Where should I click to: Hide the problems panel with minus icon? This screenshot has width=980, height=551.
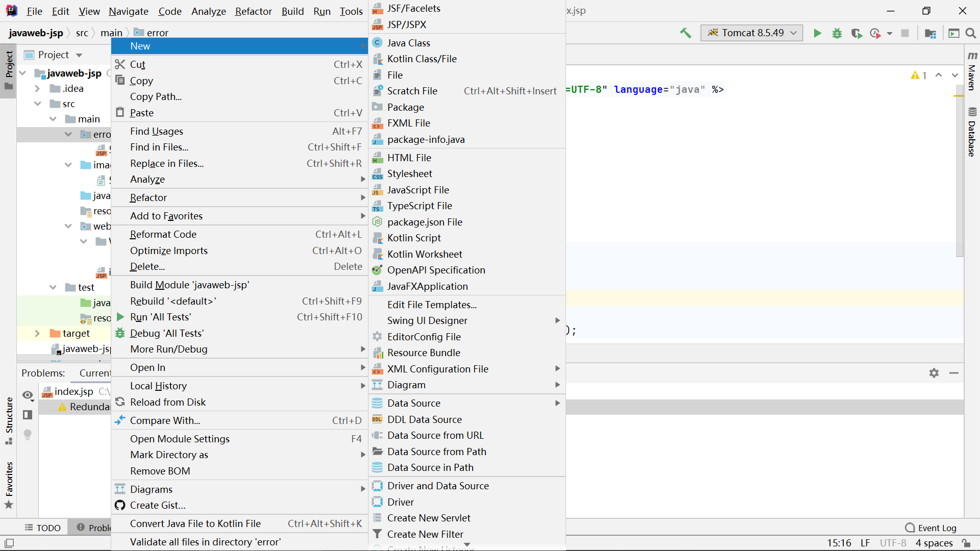pyautogui.click(x=953, y=373)
